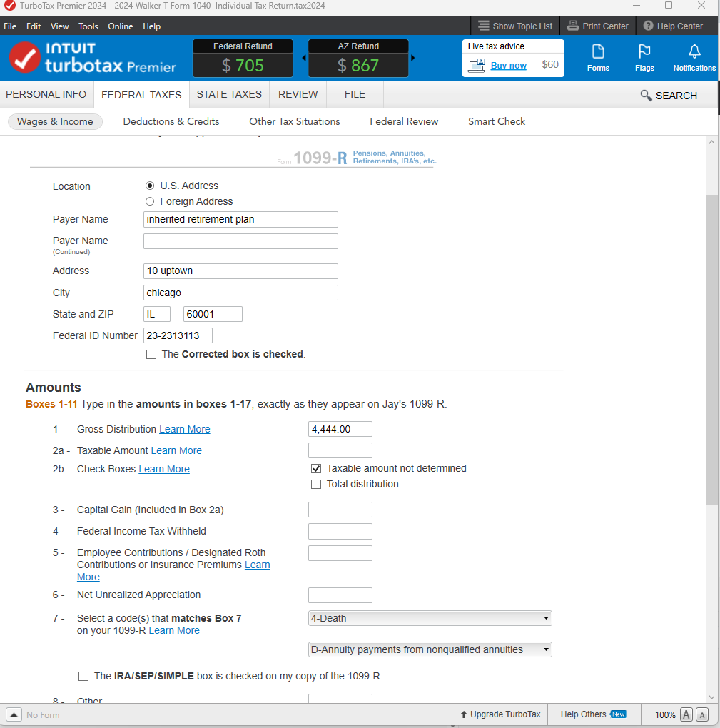Open the Edit menu
Screen dimensions: 720x728
(x=34, y=26)
